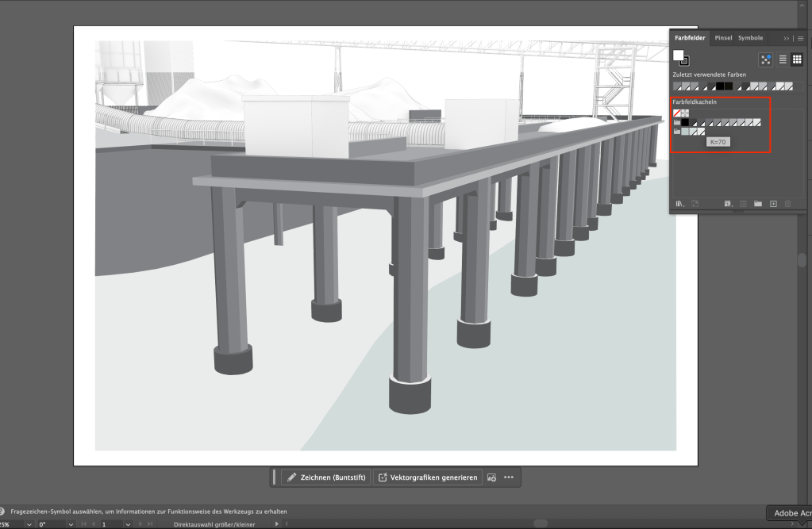Switch swatches to list view
The width and height of the screenshot is (812, 529).
[x=783, y=59]
